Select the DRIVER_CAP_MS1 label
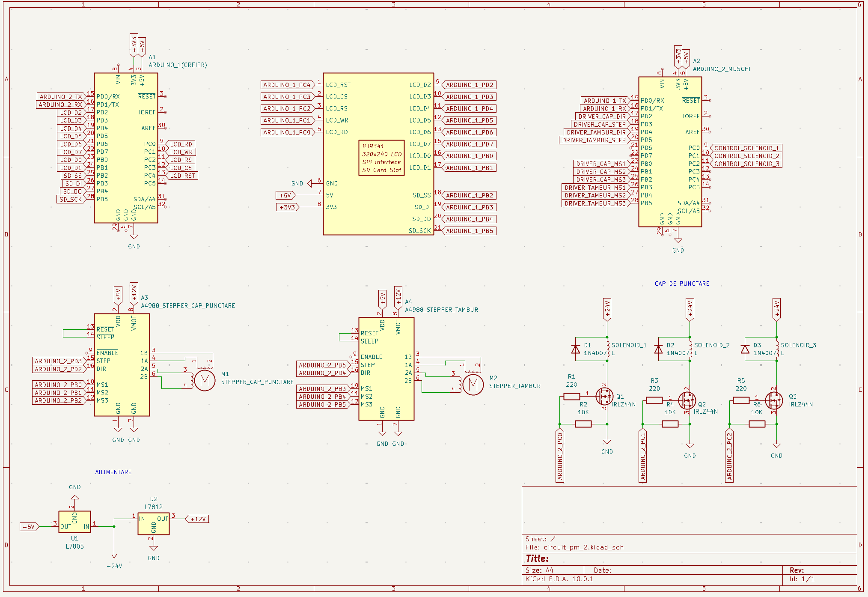This screenshot has width=868, height=597. coord(602,164)
